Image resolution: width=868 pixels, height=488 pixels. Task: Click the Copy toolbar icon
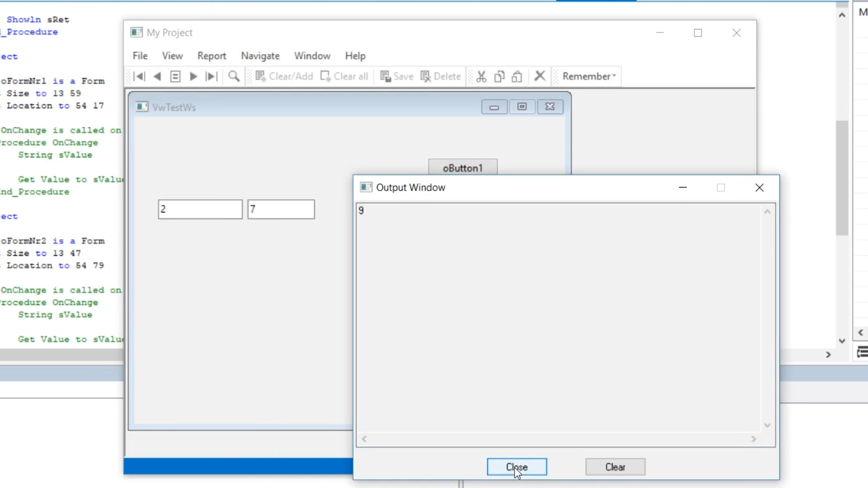[x=499, y=76]
